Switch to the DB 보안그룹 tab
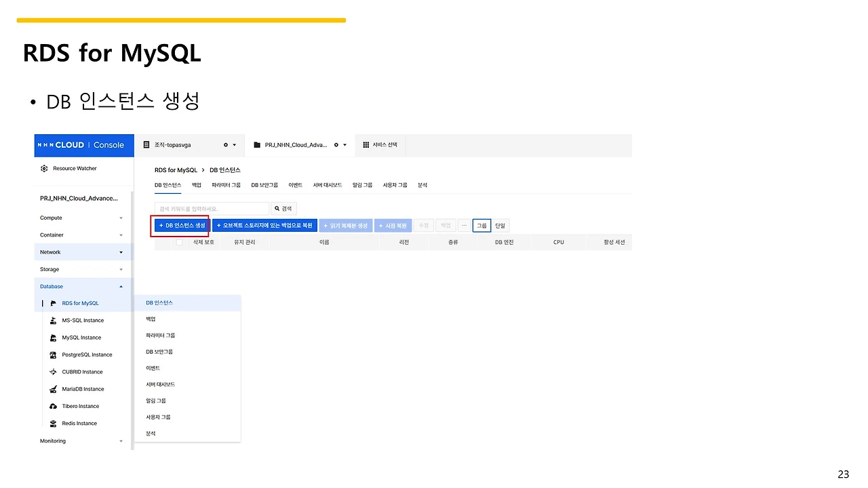This screenshot has height=488, width=868. (264, 185)
